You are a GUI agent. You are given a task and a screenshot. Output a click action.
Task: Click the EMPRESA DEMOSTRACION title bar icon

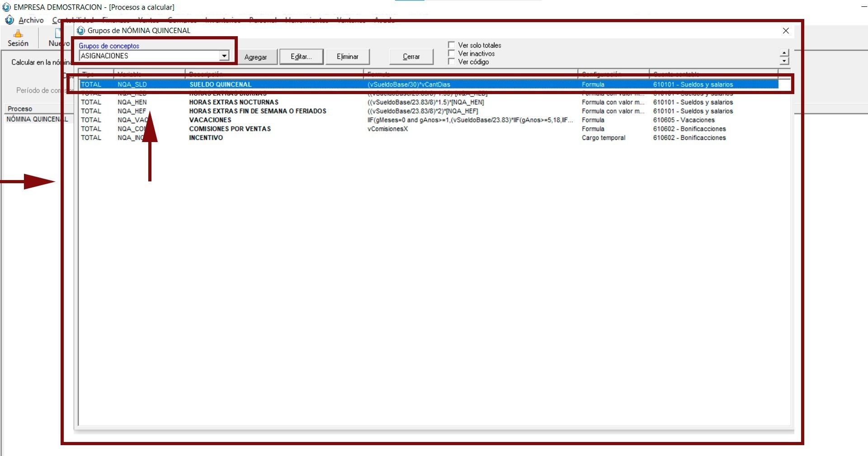coord(6,7)
